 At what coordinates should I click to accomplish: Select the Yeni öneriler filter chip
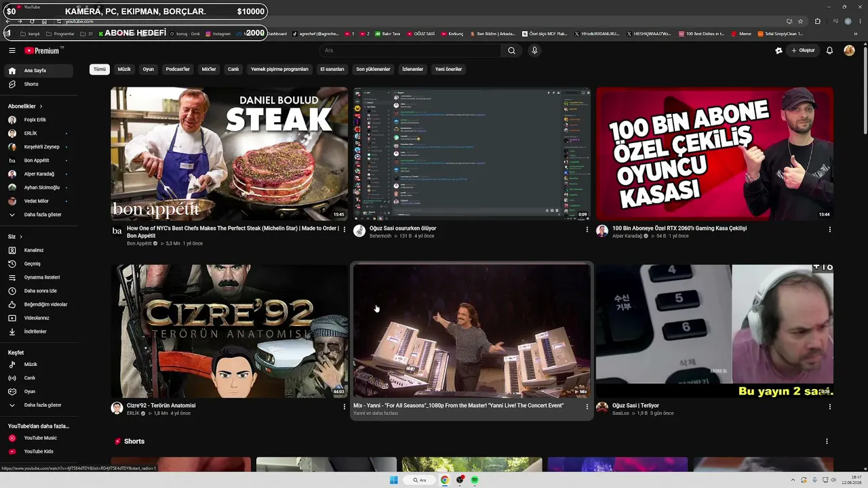(x=448, y=69)
